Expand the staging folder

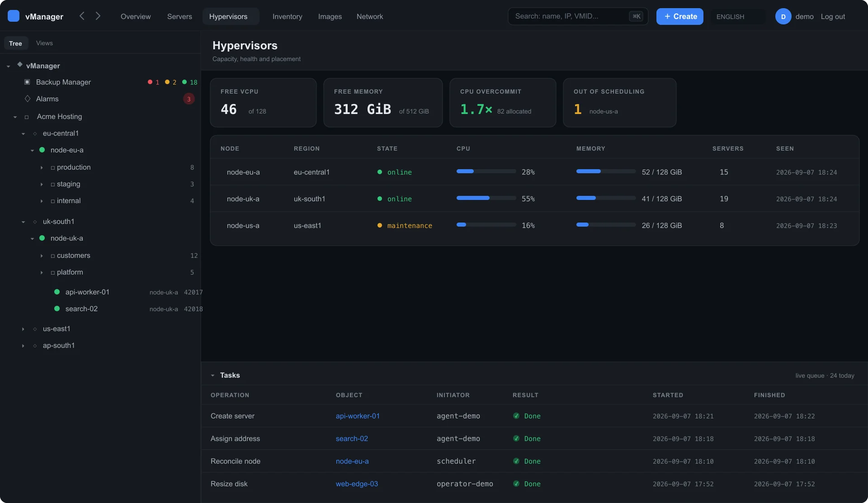pos(42,184)
